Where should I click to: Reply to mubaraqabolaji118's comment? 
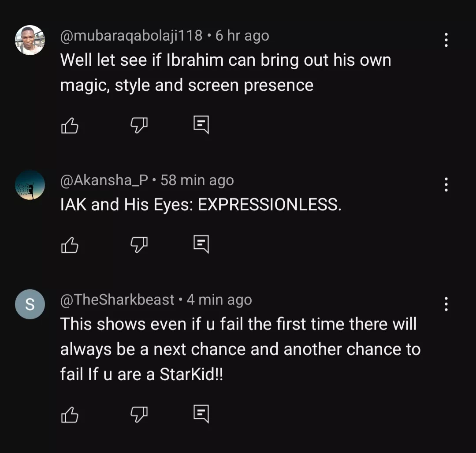click(x=201, y=125)
